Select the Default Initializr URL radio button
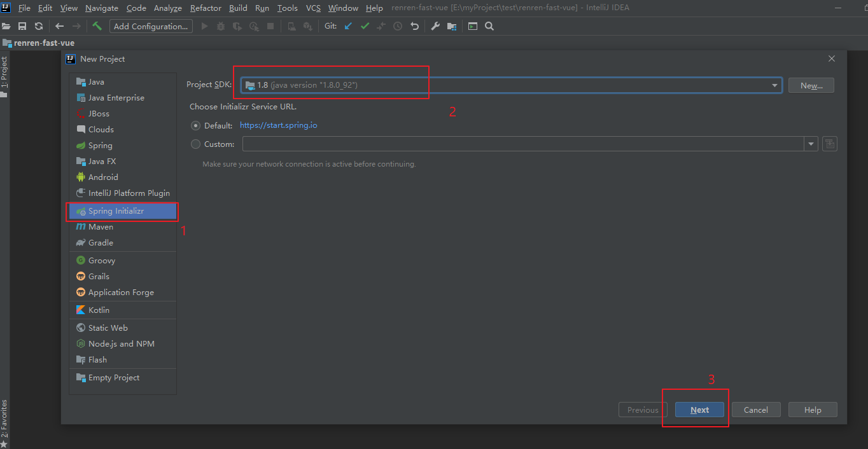This screenshot has width=868, height=449. point(195,125)
